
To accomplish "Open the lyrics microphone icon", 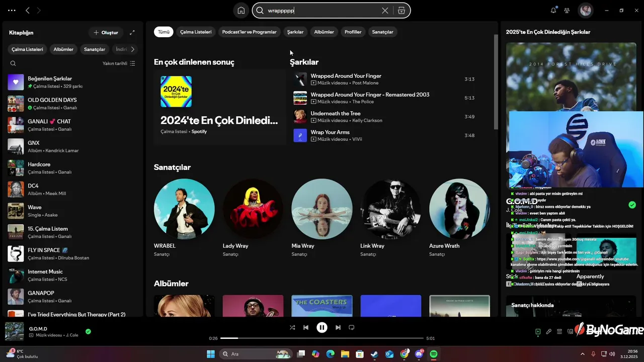I will pos(549,331).
